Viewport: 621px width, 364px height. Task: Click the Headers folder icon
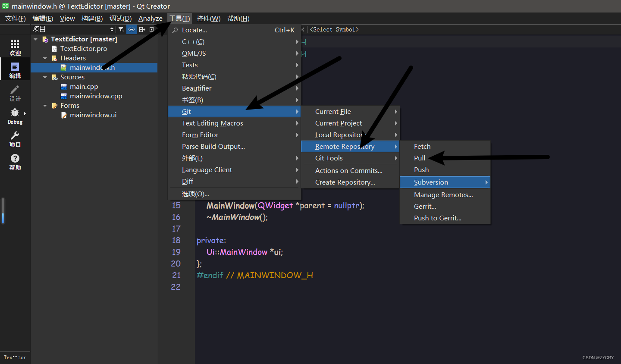point(55,58)
